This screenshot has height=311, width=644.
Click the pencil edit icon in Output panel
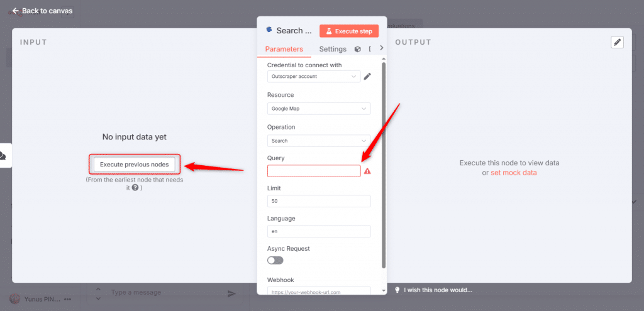[618, 42]
